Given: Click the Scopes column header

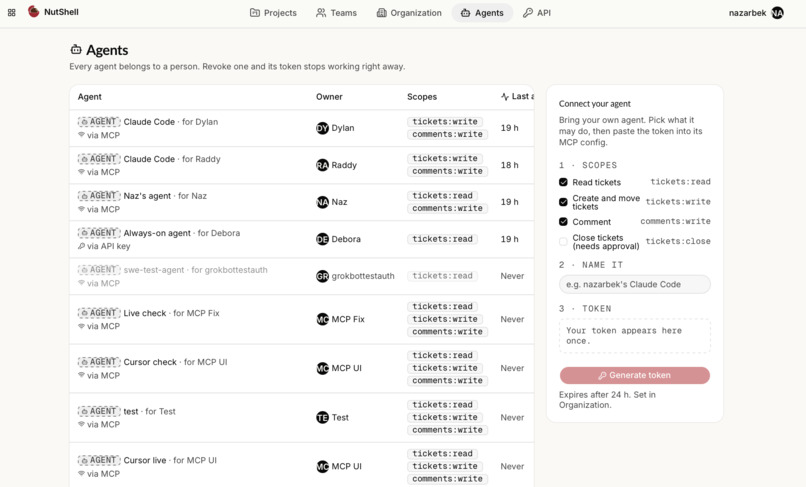Looking at the screenshot, I should pos(422,97).
